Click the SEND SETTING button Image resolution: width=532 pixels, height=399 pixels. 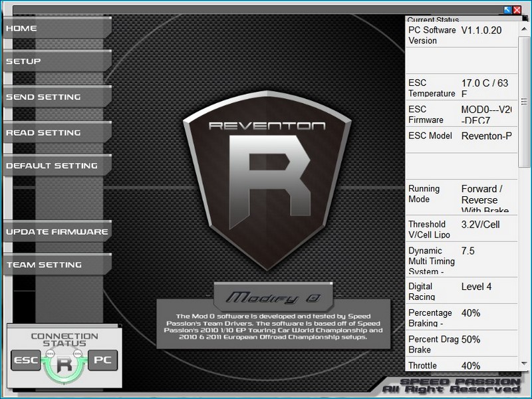57,96
